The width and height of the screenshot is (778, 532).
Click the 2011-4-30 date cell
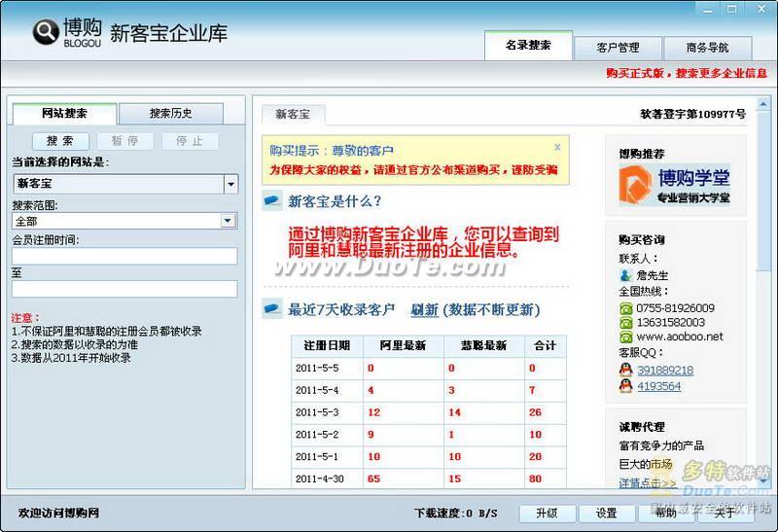328,479
